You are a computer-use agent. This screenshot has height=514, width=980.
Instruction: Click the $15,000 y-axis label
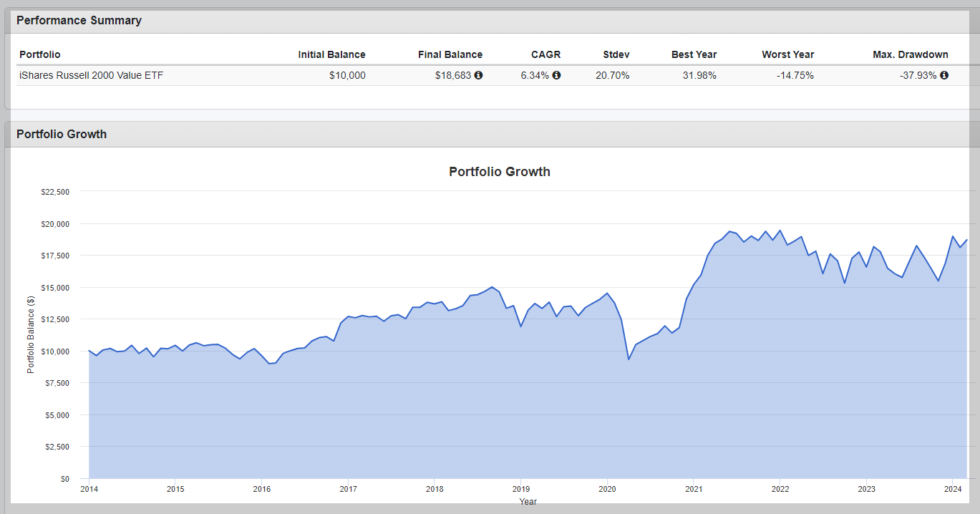[x=55, y=288]
